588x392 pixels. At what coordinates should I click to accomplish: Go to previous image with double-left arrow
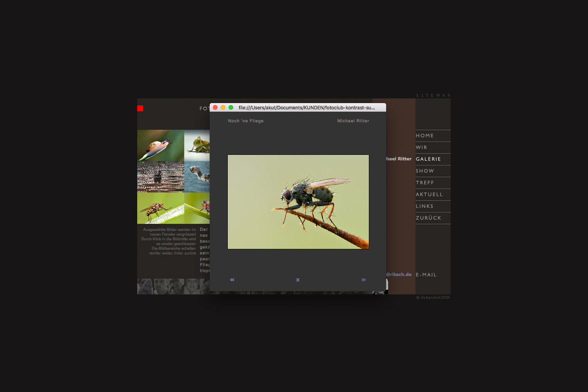click(x=232, y=279)
